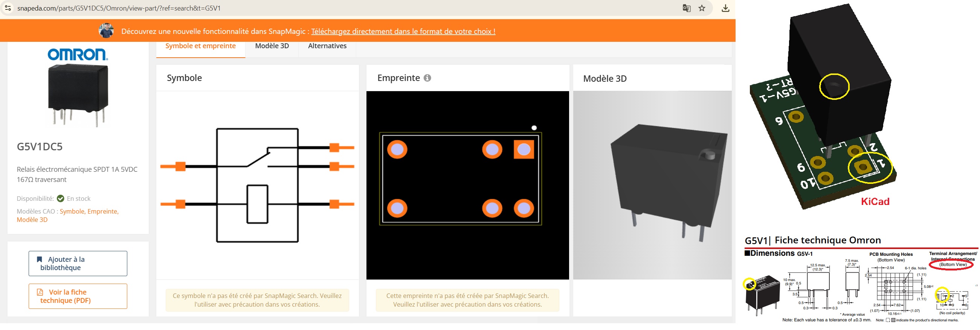Click the Modèle 3D panel heading
Image resolution: width=980 pixels, height=330 pixels.
(605, 79)
